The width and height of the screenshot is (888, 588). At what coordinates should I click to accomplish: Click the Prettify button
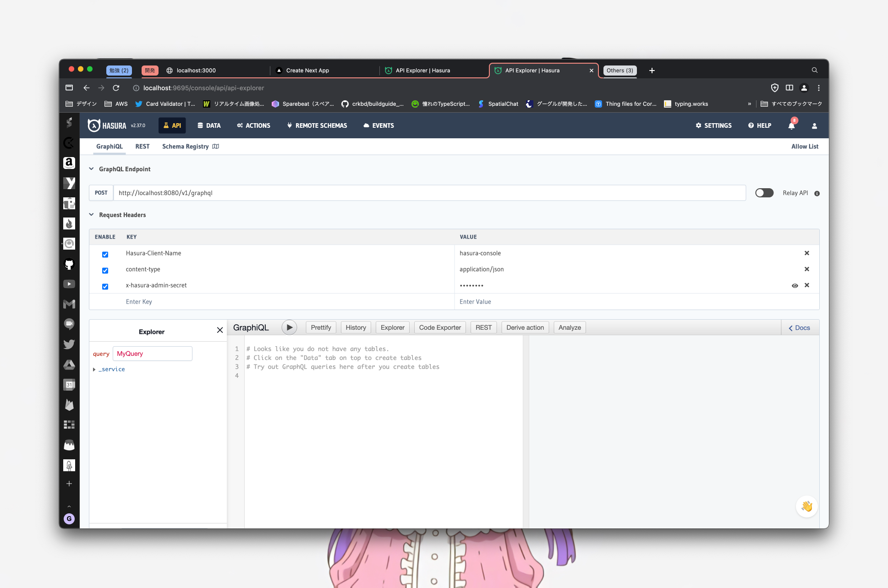[x=321, y=327]
